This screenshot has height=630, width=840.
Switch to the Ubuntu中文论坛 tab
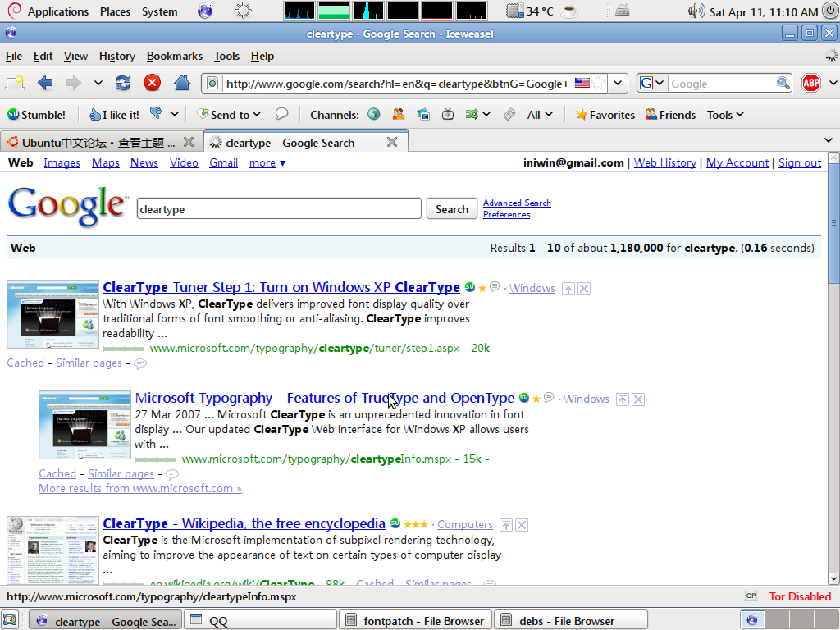tap(99, 143)
